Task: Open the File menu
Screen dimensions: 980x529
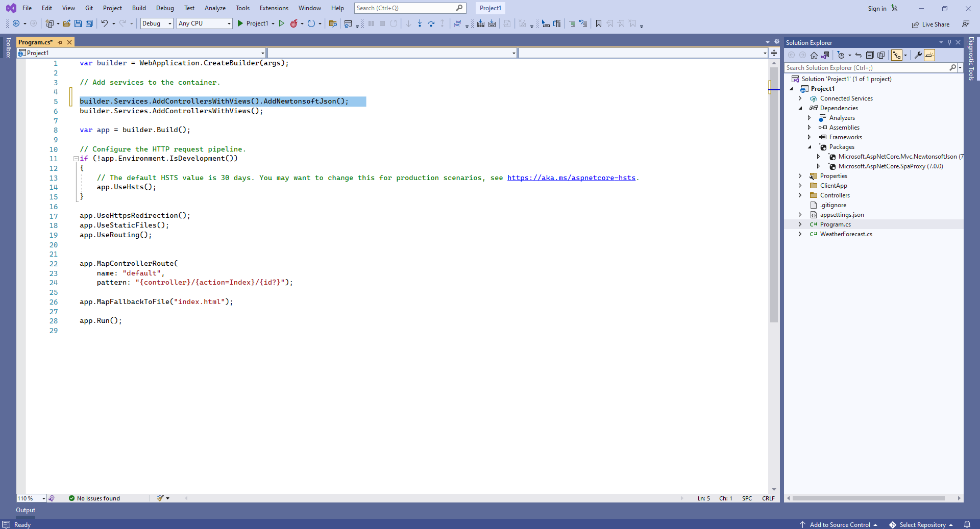Action: pos(27,8)
